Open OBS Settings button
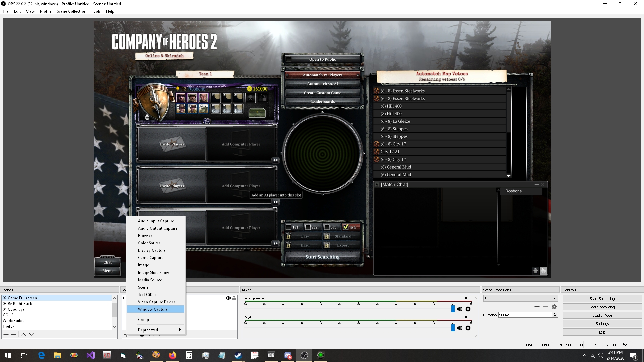Image resolution: width=644 pixels, height=362 pixels. pyautogui.click(x=602, y=324)
